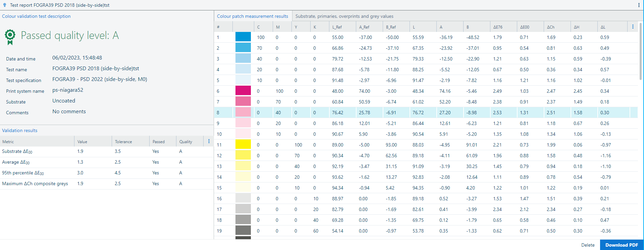This screenshot has width=644, height=250.
Task: Select the 100% cyan colour swatch in row 1
Action: tap(243, 37)
